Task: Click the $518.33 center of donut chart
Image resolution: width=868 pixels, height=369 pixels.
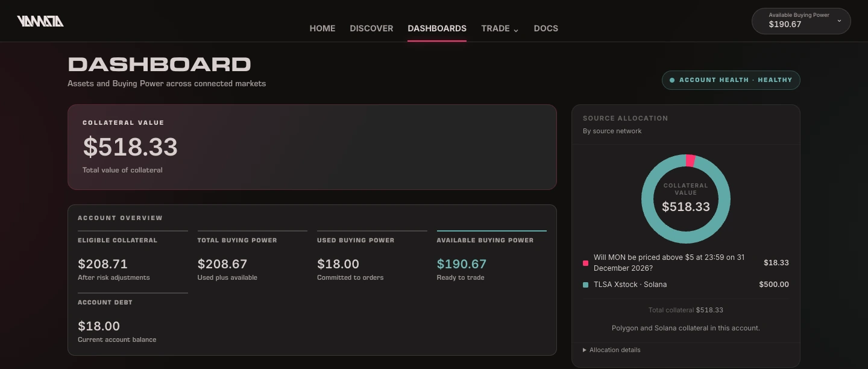Action: (x=686, y=207)
